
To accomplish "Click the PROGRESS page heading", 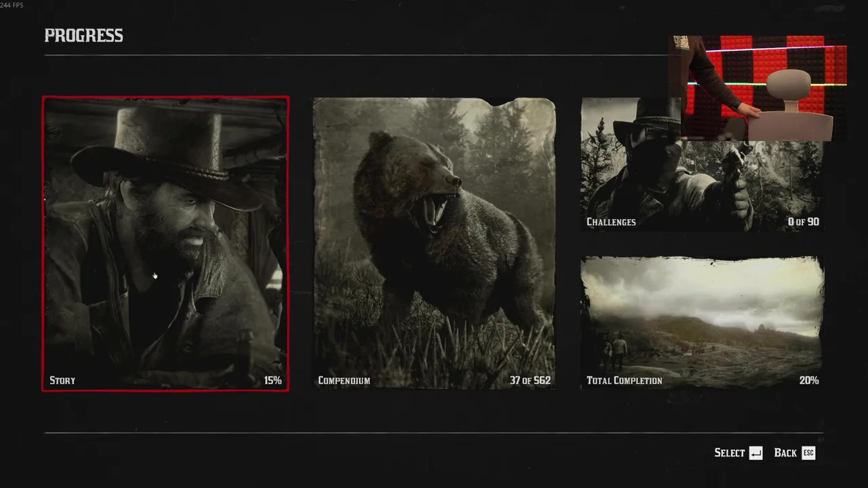I will 83,36.
